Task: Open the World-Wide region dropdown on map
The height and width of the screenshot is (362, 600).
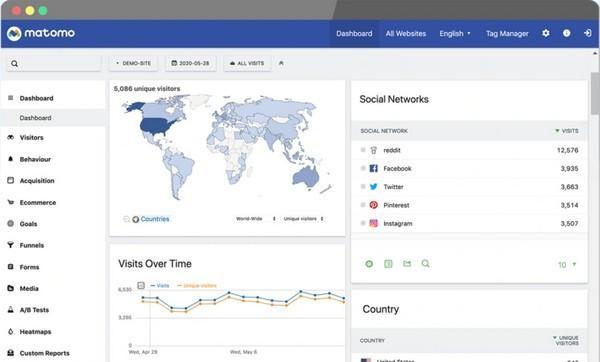Action: click(x=256, y=219)
